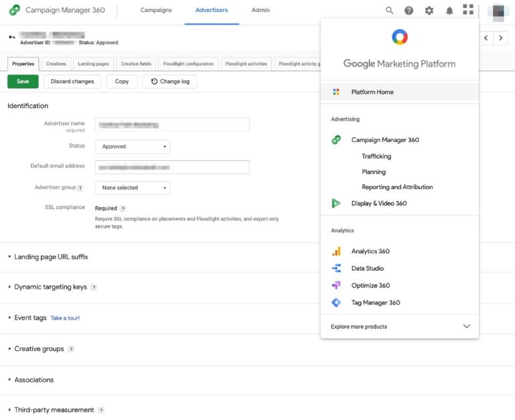Image resolution: width=515 pixels, height=420 pixels.
Task: Open the Status Approved dropdown
Action: coord(133,147)
